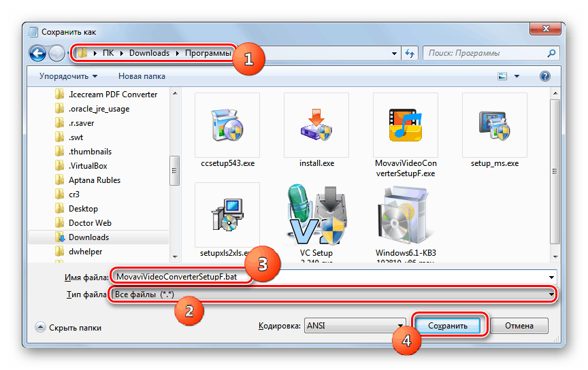The image size is (588, 370).
Task: Select the setupxls2xls installer icon
Action: coord(227,215)
